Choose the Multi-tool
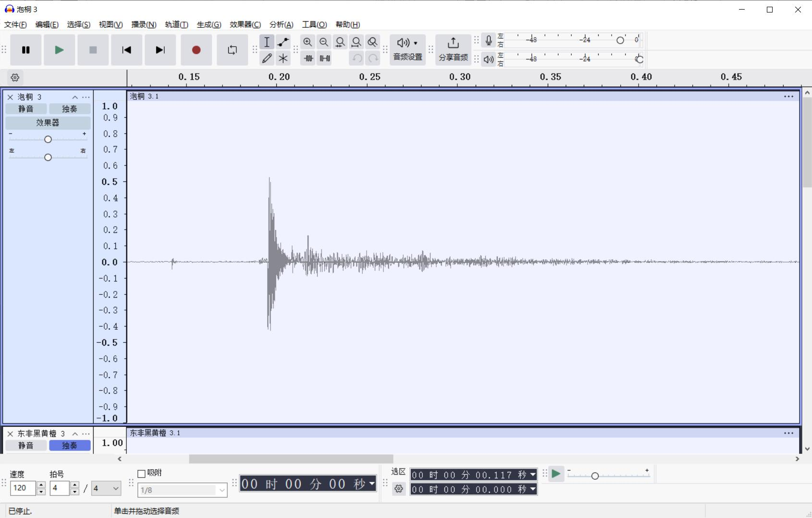This screenshot has height=518, width=812. pos(283,58)
